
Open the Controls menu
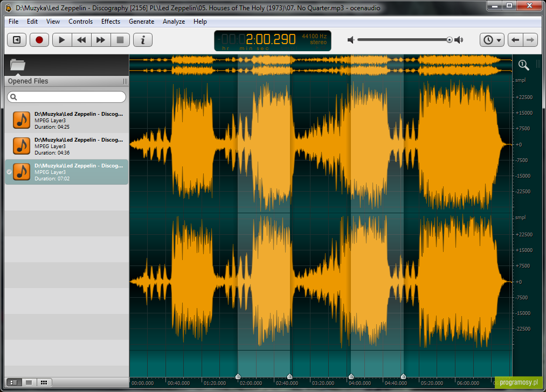[x=80, y=22]
